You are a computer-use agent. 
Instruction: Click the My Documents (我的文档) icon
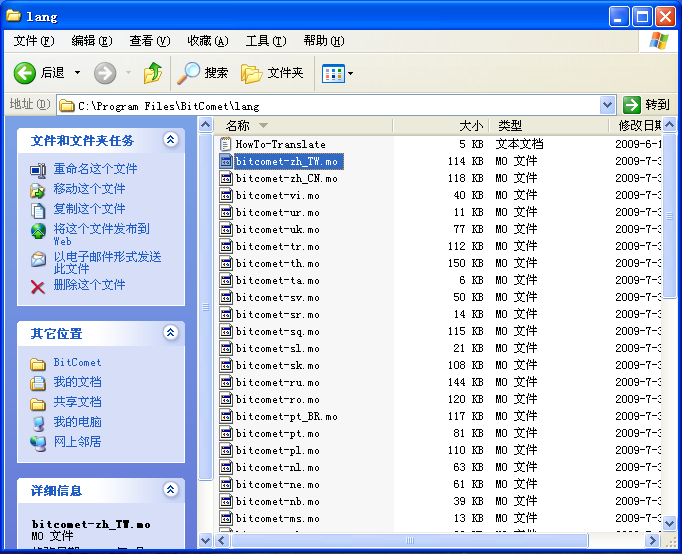click(38, 383)
